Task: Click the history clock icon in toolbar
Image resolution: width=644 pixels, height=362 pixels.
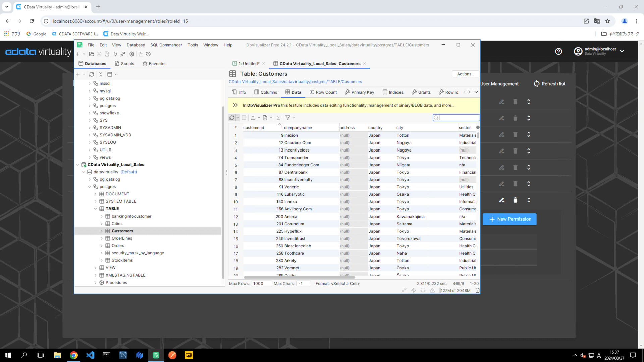Action: [148, 54]
